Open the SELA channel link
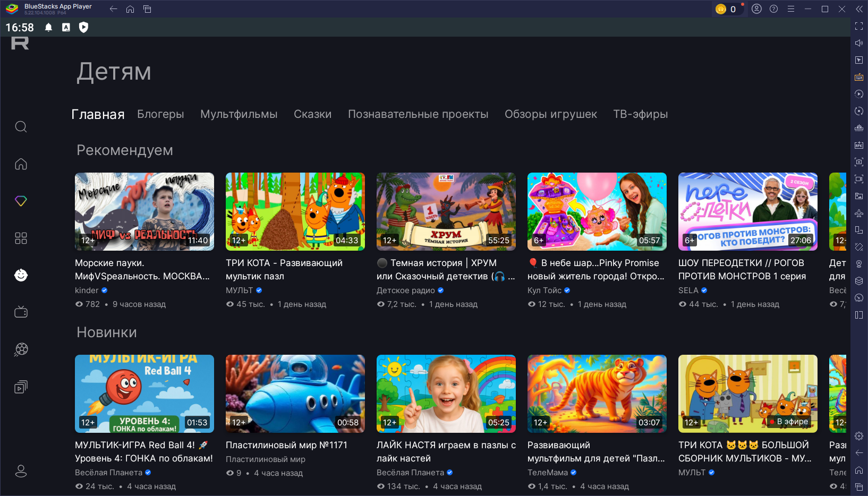Image resolution: width=868 pixels, height=496 pixels. (x=688, y=290)
